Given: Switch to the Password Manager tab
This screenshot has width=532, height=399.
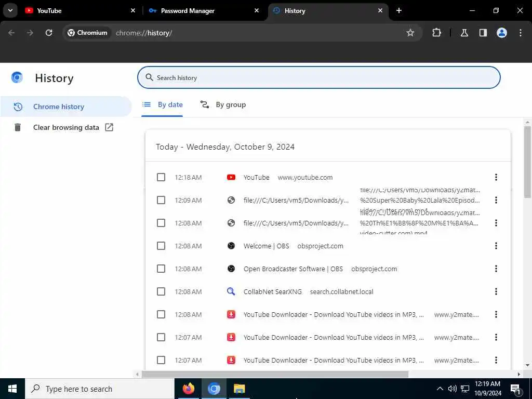Looking at the screenshot, I should point(205,10).
